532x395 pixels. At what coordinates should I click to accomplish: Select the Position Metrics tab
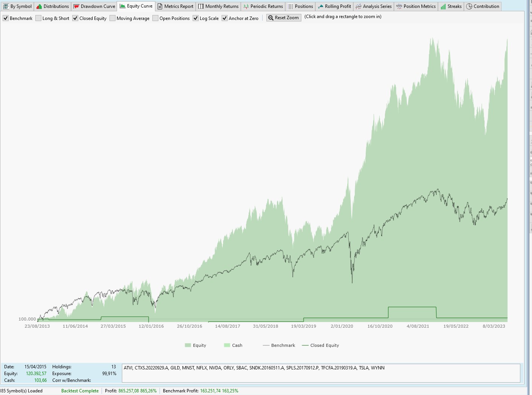[416, 6]
